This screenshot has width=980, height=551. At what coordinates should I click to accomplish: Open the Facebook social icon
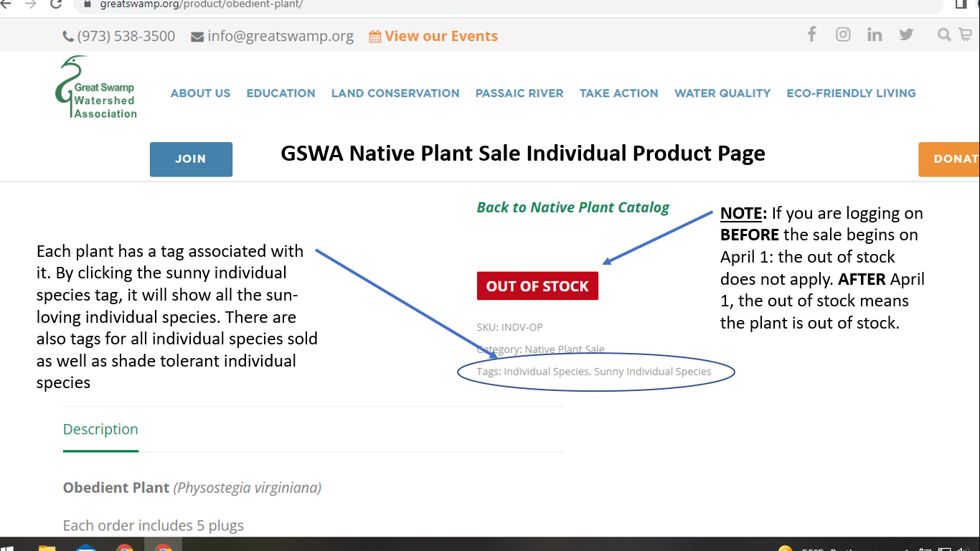[811, 34]
